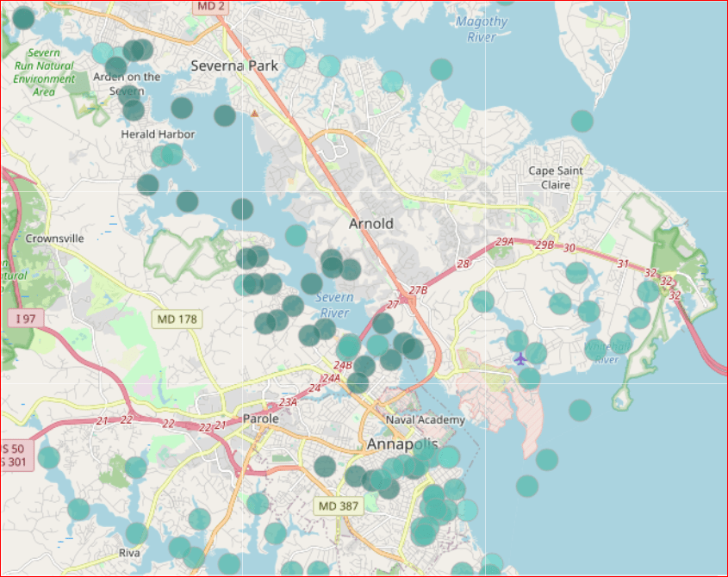The image size is (728, 577).
Task: Click the Annapolis city label
Action: [x=402, y=444]
